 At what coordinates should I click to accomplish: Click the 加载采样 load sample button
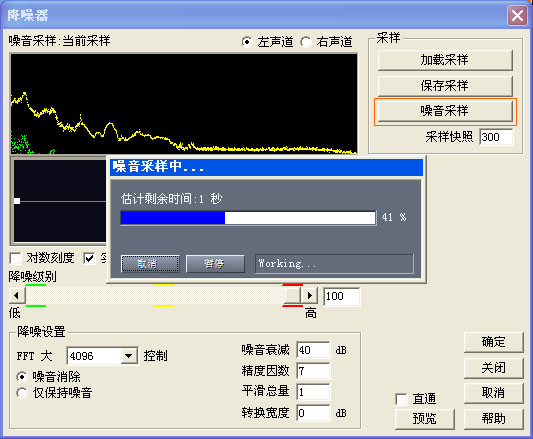(x=445, y=60)
